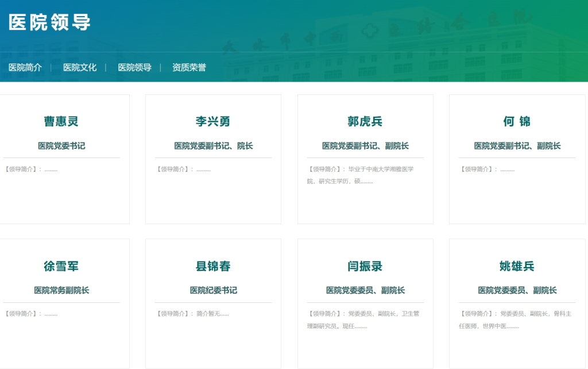Click 县锦春's intro text 简介暂无

pyautogui.click(x=212, y=314)
